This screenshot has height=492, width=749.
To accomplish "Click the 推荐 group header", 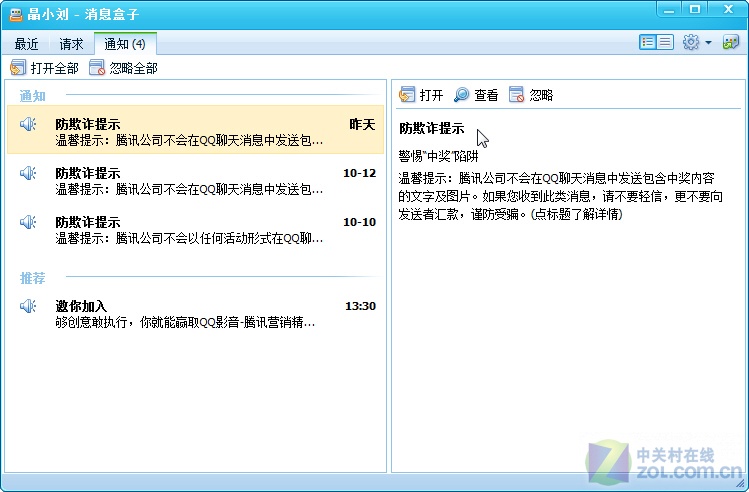I will tap(32, 278).
